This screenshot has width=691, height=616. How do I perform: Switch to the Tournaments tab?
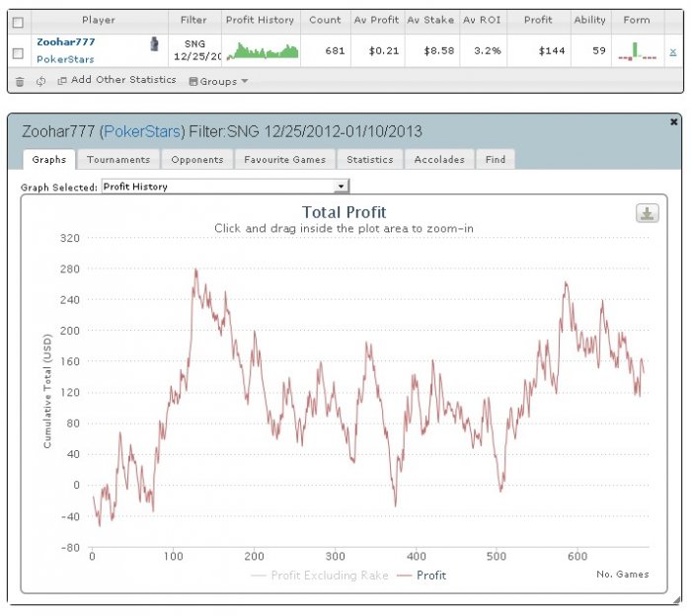pos(118,159)
